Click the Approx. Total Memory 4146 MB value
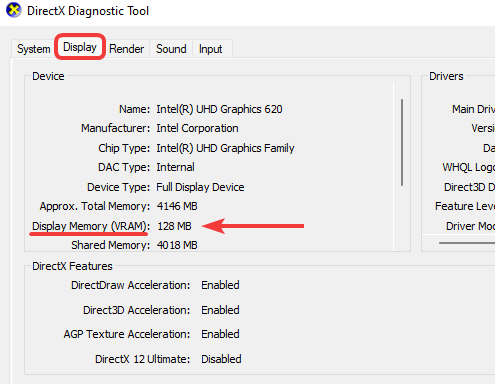 177,206
